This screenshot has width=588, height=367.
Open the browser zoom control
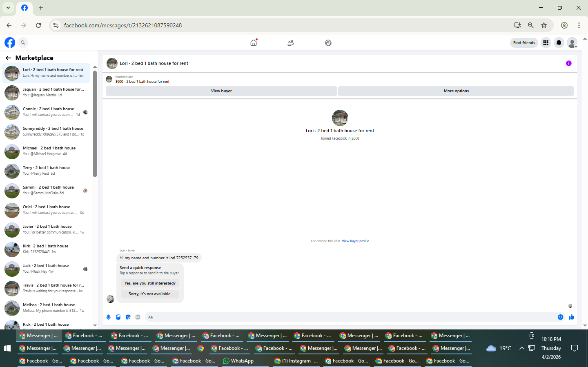(x=531, y=25)
